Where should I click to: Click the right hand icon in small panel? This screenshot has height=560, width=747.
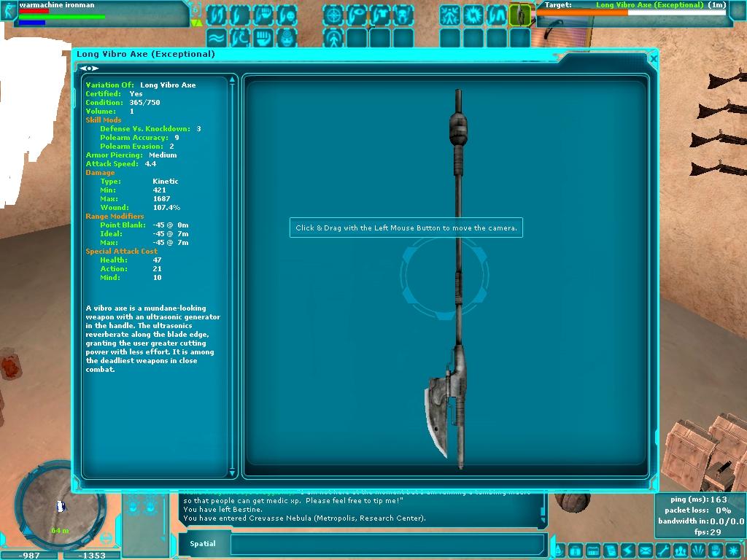click(x=151, y=506)
